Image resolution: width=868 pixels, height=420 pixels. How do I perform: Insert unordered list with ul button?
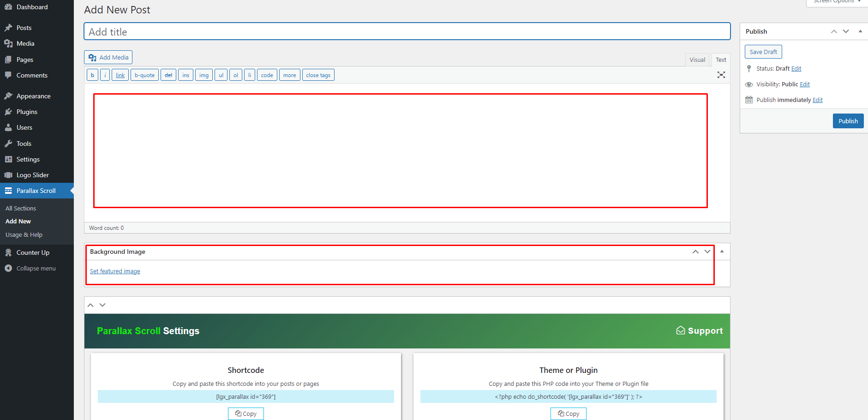[x=221, y=75]
